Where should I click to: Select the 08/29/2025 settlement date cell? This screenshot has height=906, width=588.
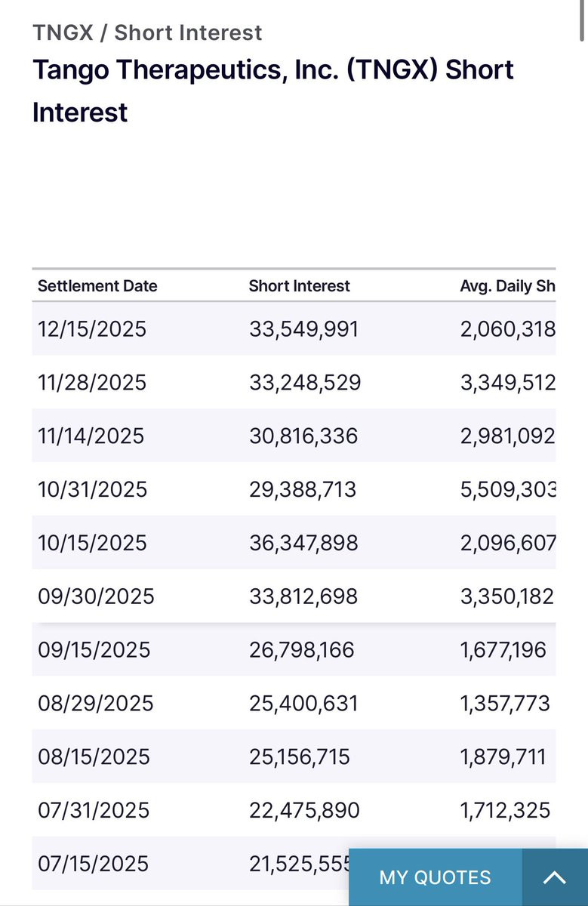click(96, 704)
